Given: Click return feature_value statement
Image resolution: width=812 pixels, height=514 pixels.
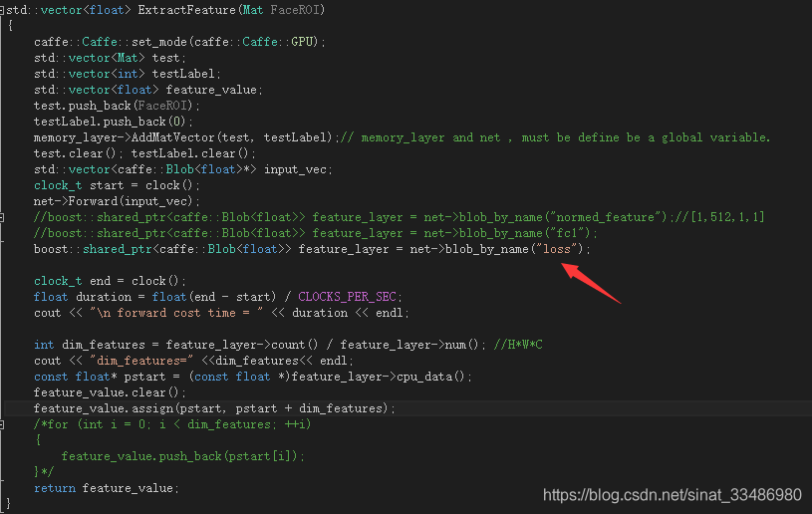Looking at the screenshot, I should tap(107, 488).
